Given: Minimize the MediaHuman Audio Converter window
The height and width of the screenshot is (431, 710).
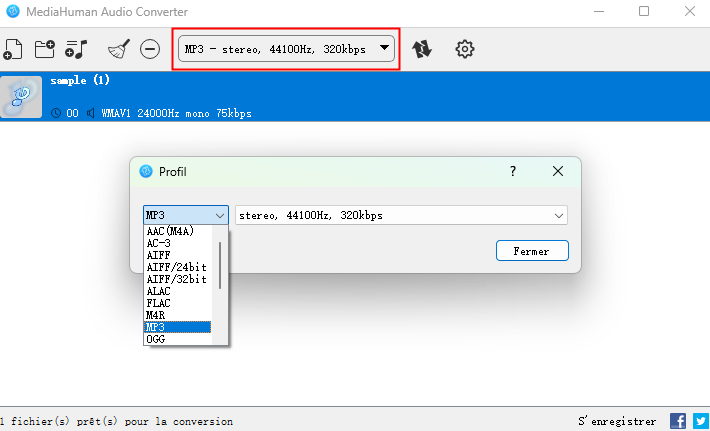Looking at the screenshot, I should tap(599, 11).
